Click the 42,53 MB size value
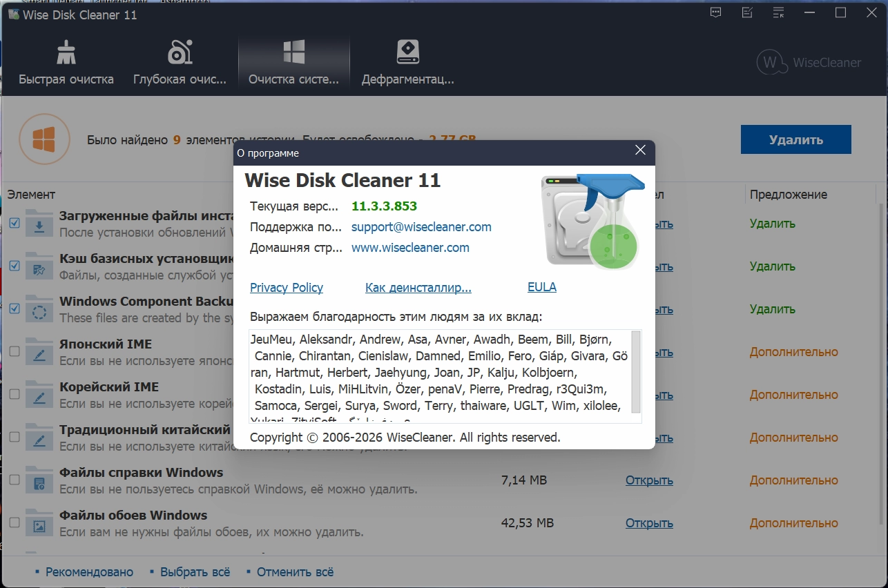Image resolution: width=888 pixels, height=588 pixels. 528,523
